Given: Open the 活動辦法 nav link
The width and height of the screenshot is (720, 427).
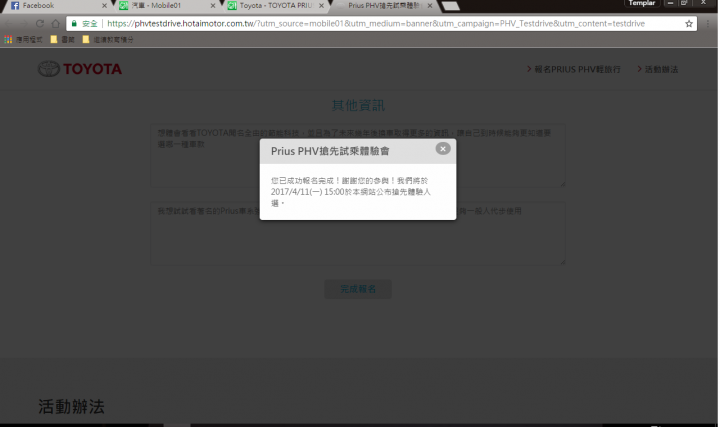Looking at the screenshot, I should pos(658,69).
